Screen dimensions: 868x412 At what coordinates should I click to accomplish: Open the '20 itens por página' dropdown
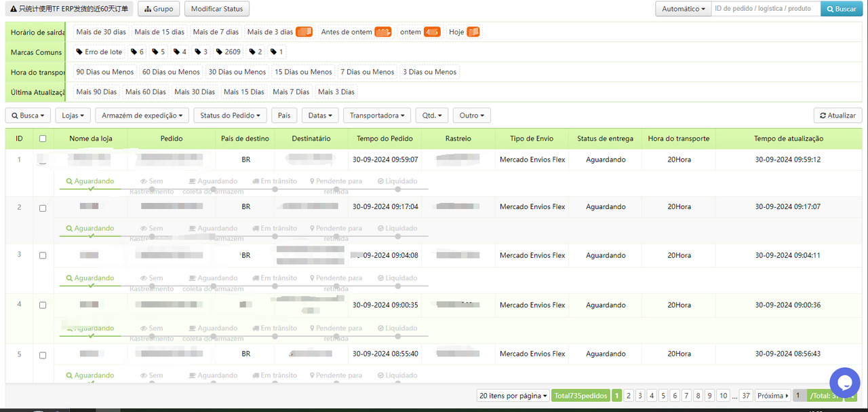coord(513,396)
